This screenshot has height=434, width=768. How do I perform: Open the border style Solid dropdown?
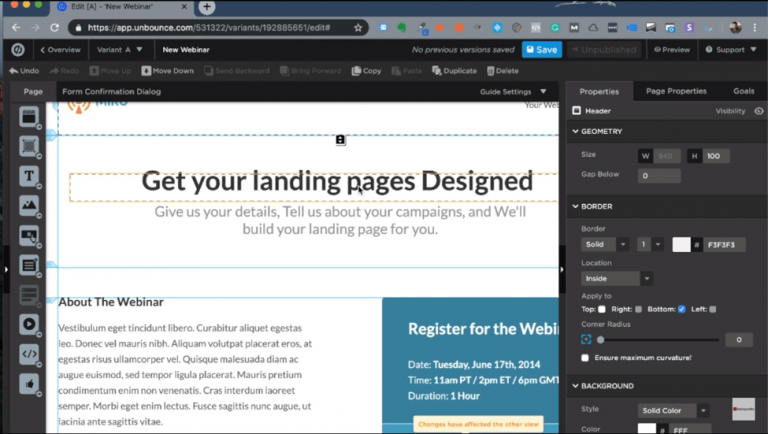coord(604,244)
